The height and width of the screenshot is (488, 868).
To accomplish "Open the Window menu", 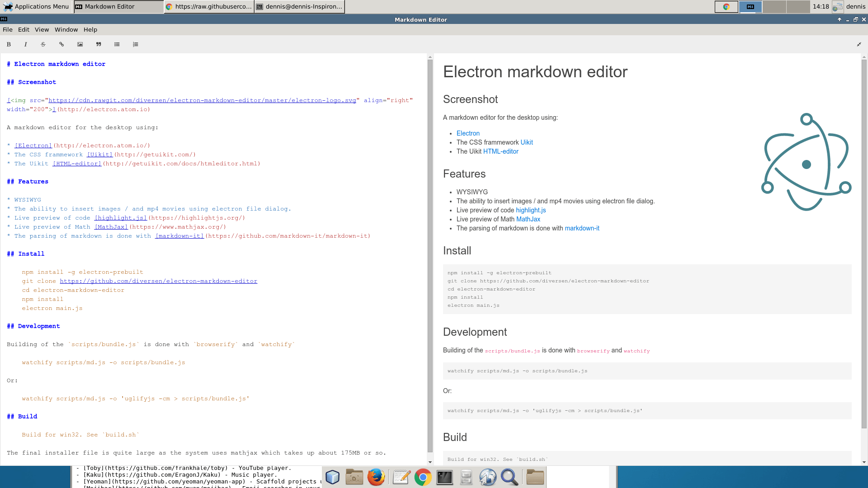I will point(66,29).
